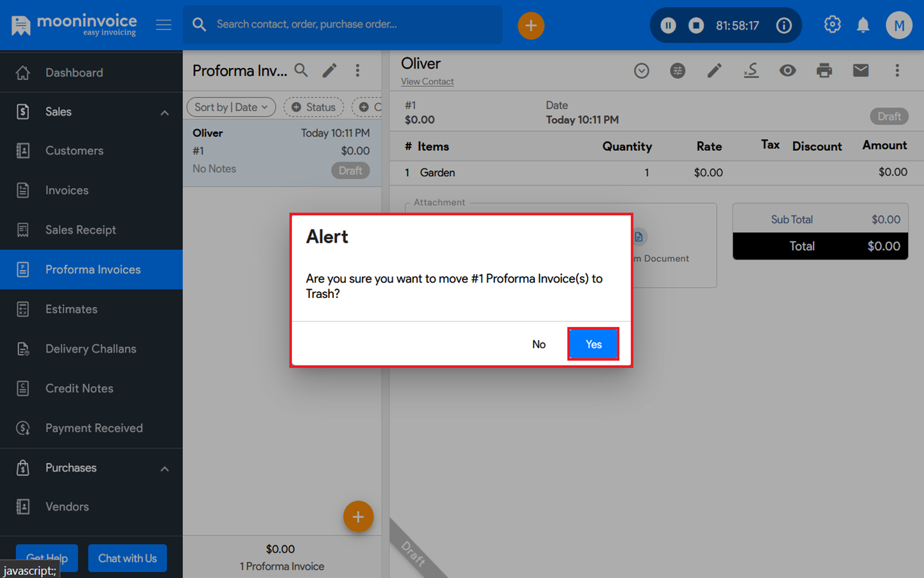Open the signature icon in toolbar
The width and height of the screenshot is (924, 578).
(x=751, y=71)
